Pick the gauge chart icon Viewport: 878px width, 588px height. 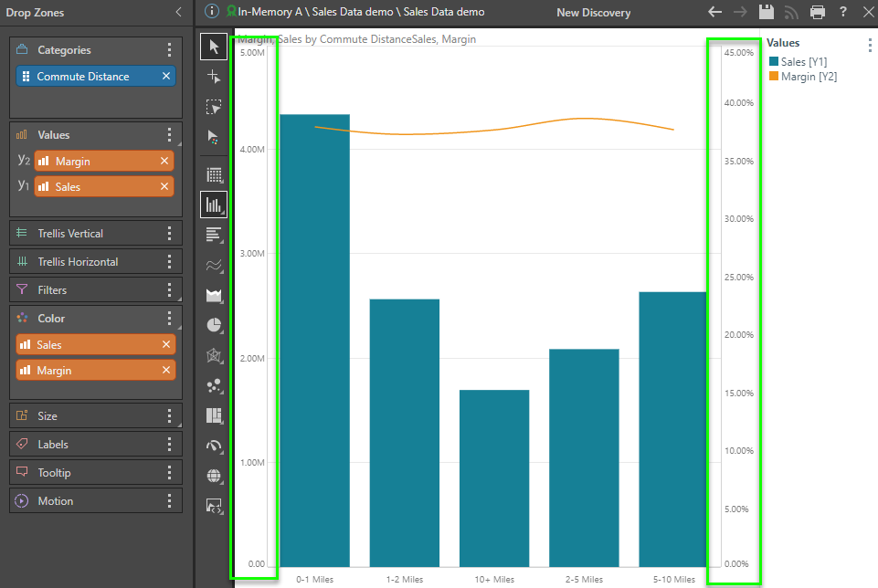(x=214, y=446)
